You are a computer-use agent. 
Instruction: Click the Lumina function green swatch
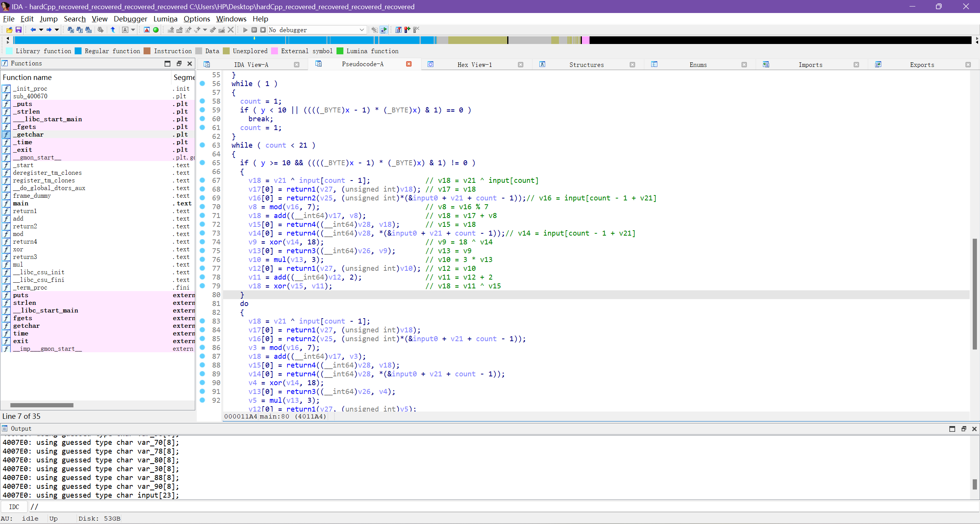tap(340, 51)
